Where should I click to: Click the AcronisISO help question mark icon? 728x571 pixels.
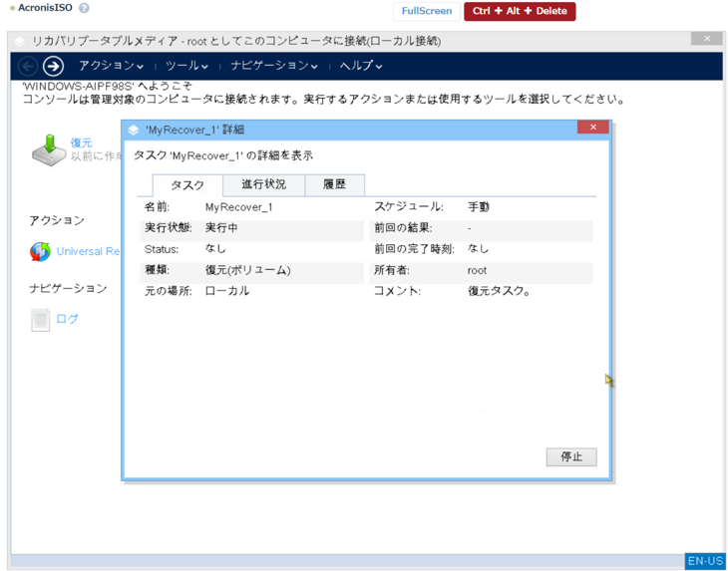click(84, 9)
